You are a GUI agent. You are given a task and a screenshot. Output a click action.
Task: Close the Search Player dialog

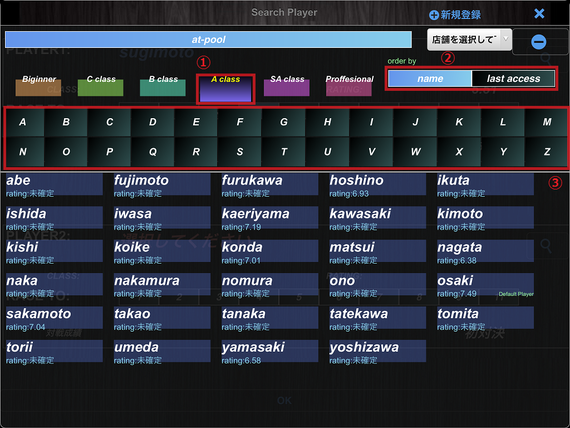(x=539, y=13)
